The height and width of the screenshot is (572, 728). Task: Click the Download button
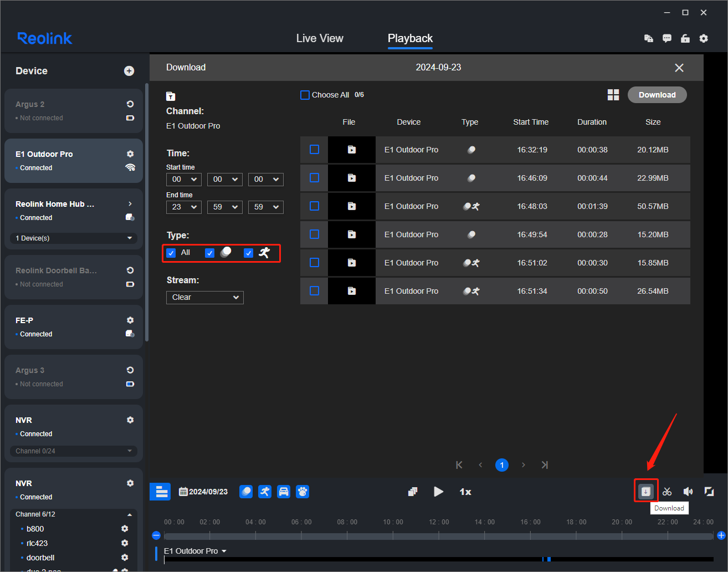point(657,95)
